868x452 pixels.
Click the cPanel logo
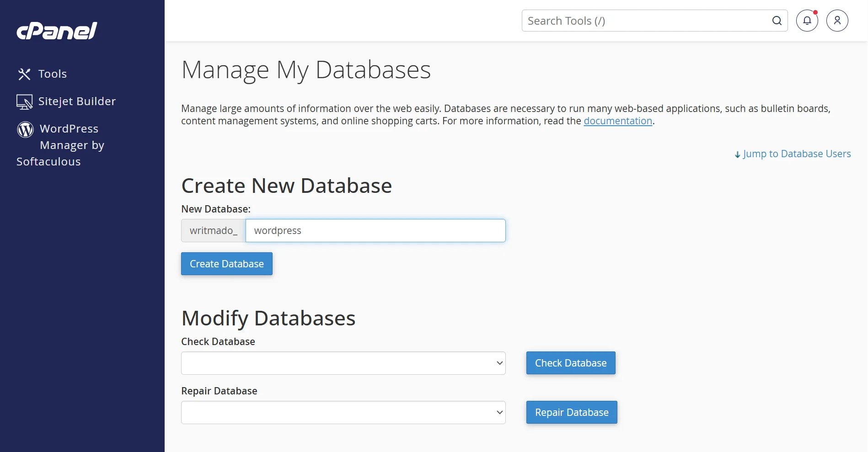pyautogui.click(x=57, y=31)
